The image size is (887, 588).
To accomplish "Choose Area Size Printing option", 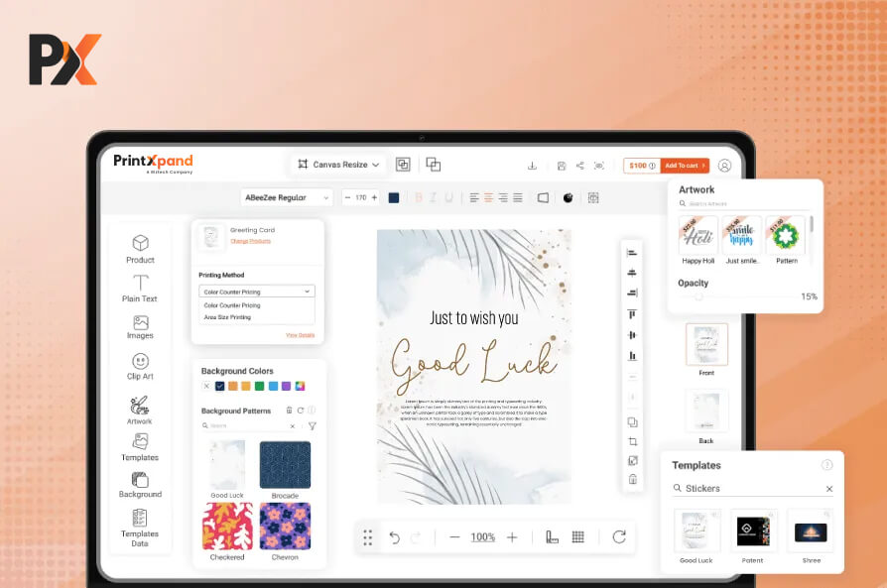I will 227,317.
